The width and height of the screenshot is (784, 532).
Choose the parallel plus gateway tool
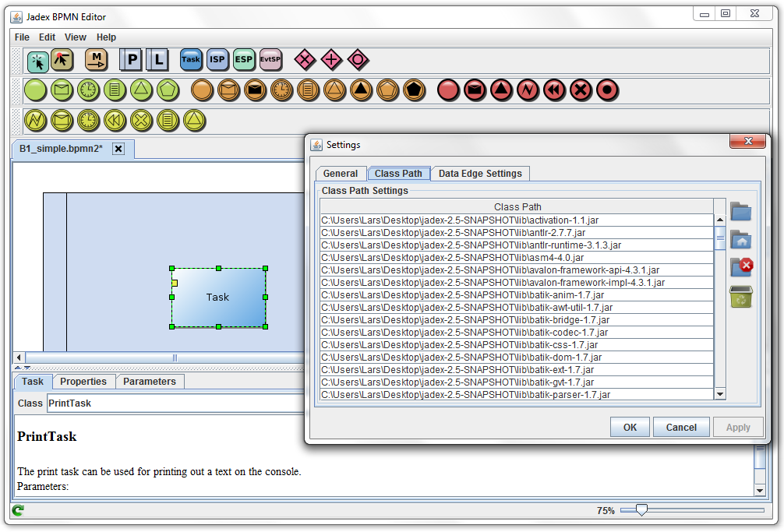(x=332, y=60)
